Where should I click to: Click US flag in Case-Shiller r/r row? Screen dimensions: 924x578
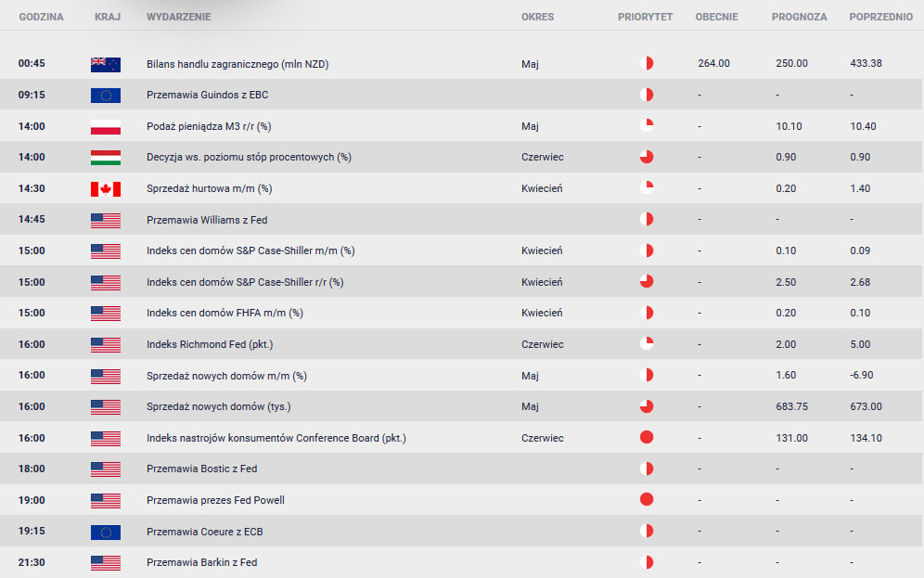point(106,283)
